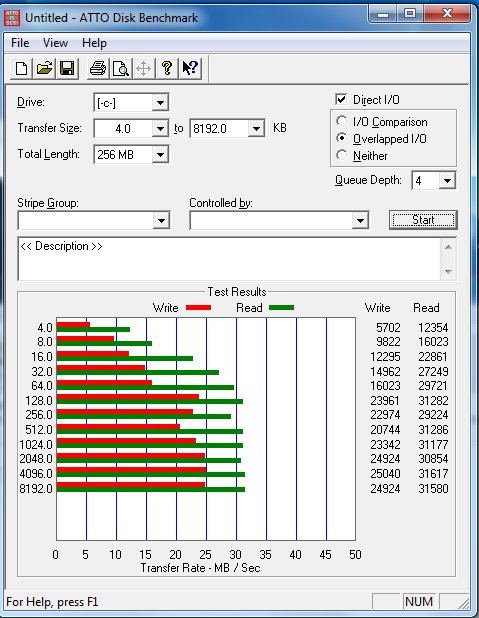Click read value 31580

pos(433,489)
